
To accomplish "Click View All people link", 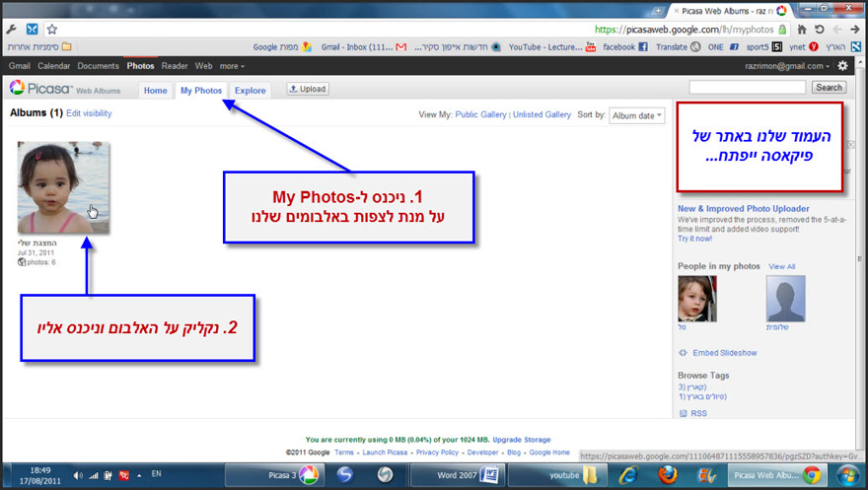I will pos(781,266).
